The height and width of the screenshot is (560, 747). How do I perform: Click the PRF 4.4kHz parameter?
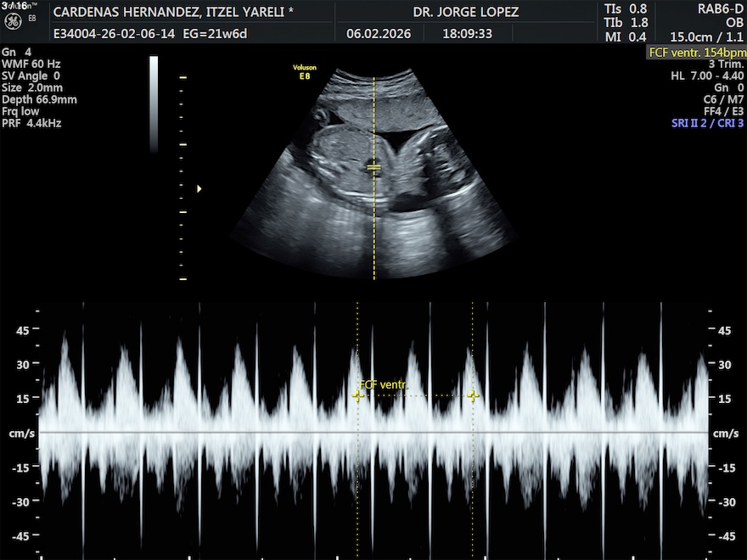tap(31, 123)
